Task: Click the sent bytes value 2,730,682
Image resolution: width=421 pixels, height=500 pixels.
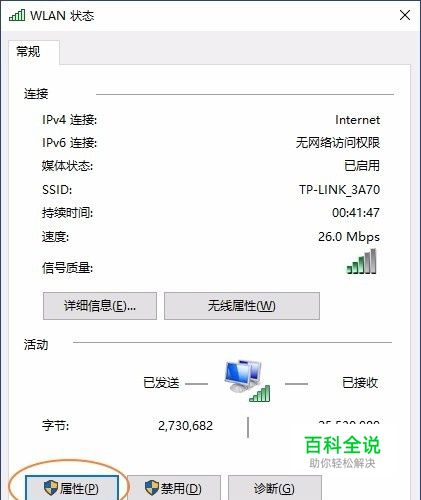Action: pos(185,426)
